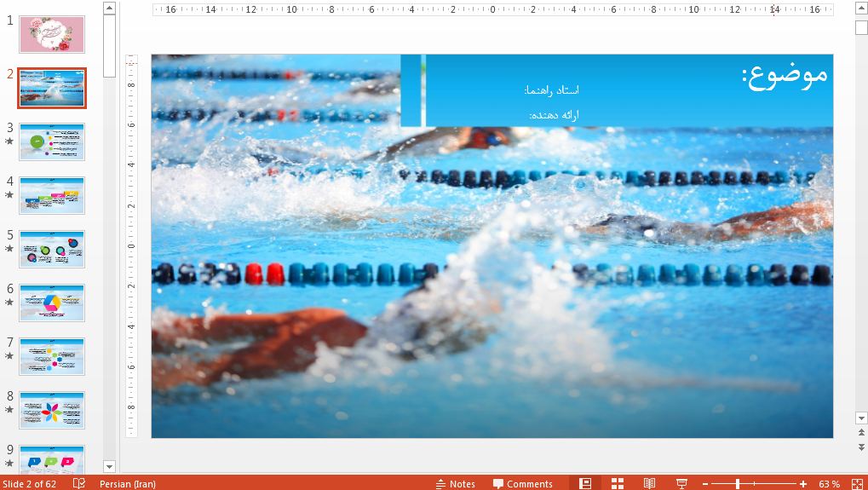Play animations via star under slide 3
The image size is (868, 490).
9,141
